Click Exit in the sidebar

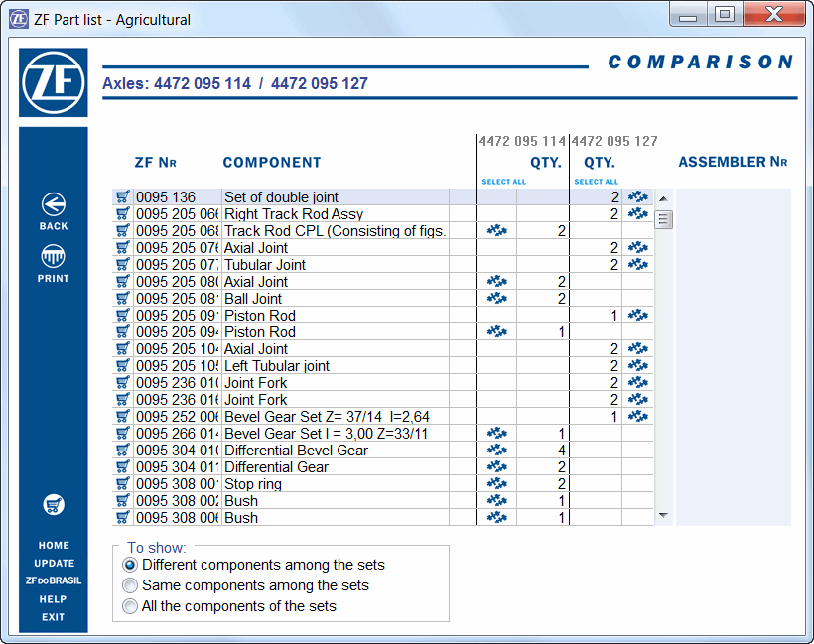54,617
